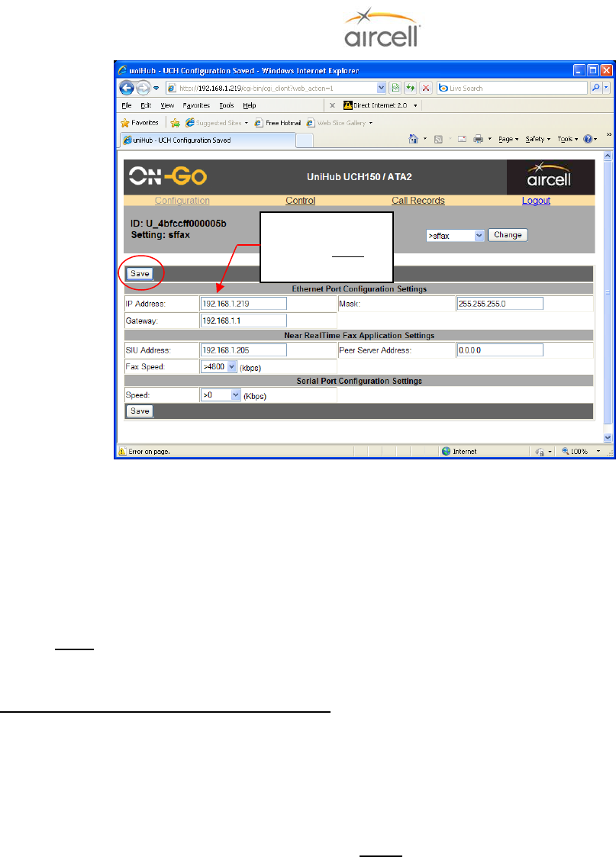The image size is (616, 857).
Task: Click the Configuration navigation link
Action: tap(182, 201)
